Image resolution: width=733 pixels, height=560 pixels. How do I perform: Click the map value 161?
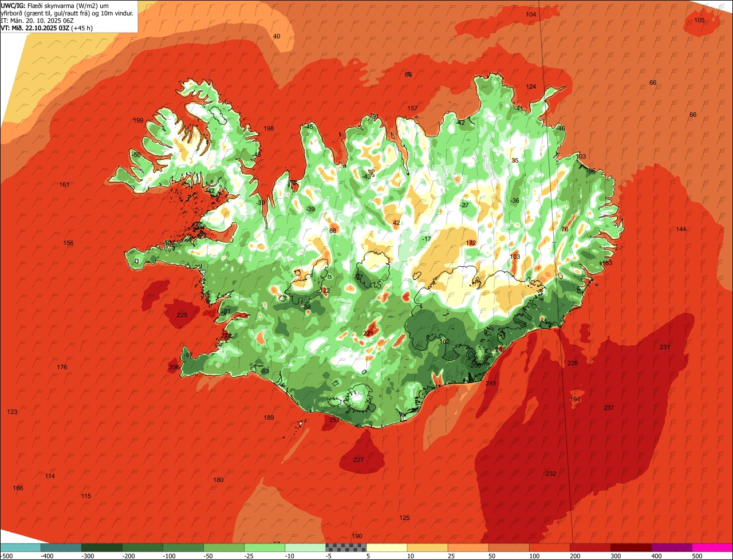click(64, 184)
